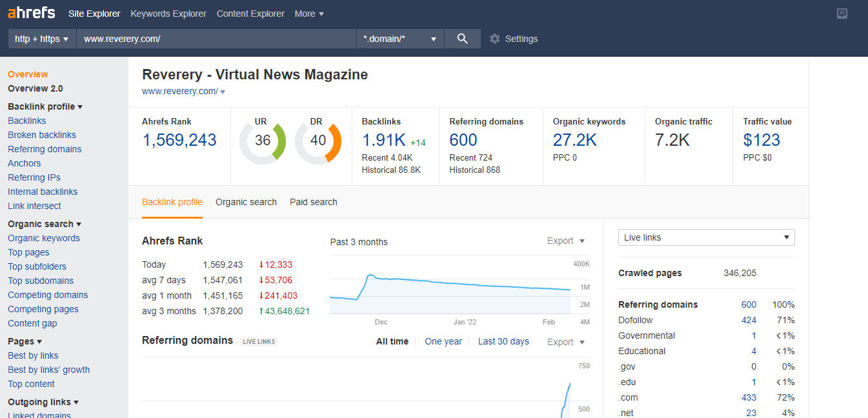868x418 pixels.
Task: Click the notifications icon in top-right corner
Action: coord(842,14)
